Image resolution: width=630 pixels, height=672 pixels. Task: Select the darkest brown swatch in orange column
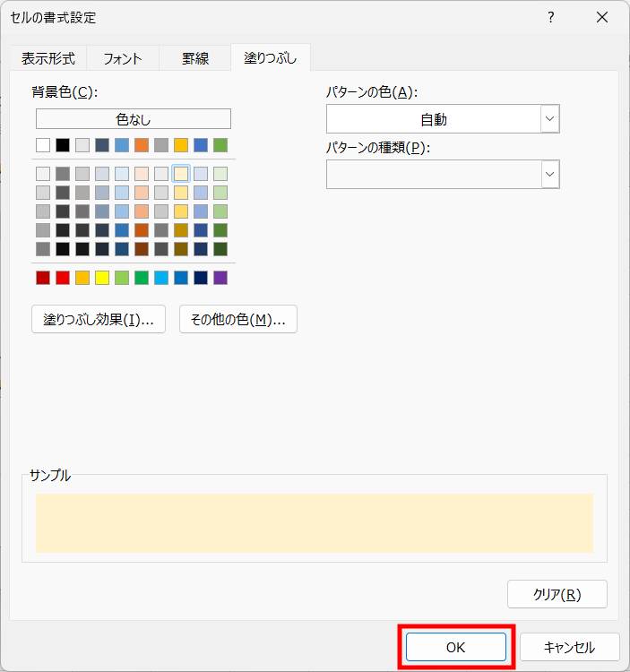(x=142, y=249)
